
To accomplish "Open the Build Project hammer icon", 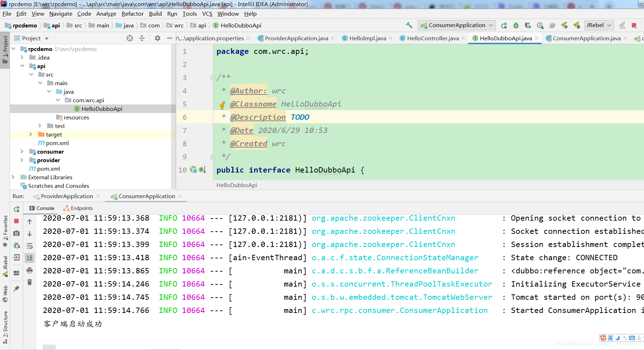I will [409, 25].
